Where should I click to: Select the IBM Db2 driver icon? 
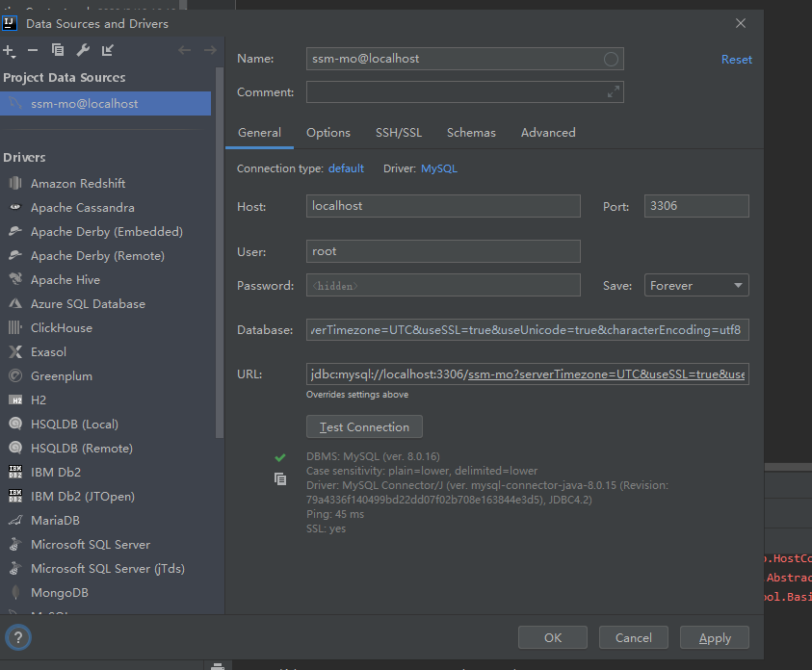click(x=15, y=472)
